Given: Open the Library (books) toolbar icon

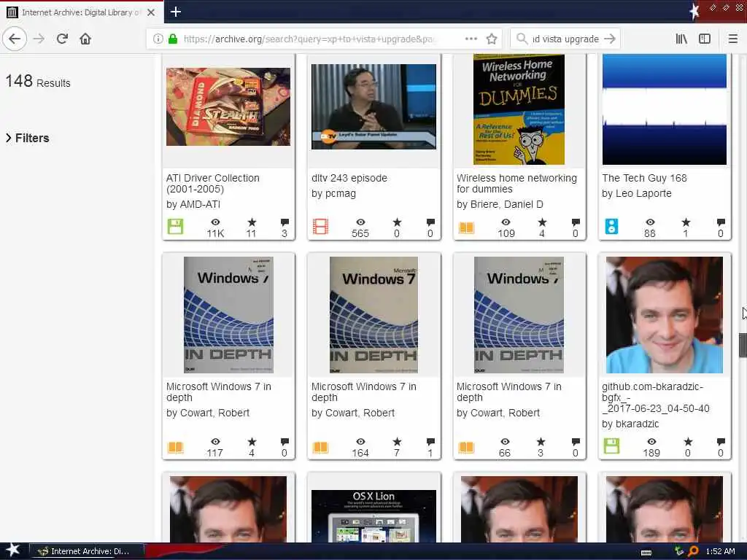Looking at the screenshot, I should click(681, 39).
